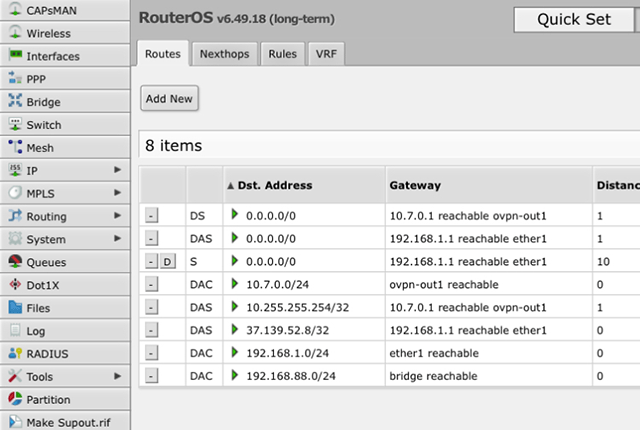Expand the MPLS submenu arrow
640x430 pixels.
(118, 193)
